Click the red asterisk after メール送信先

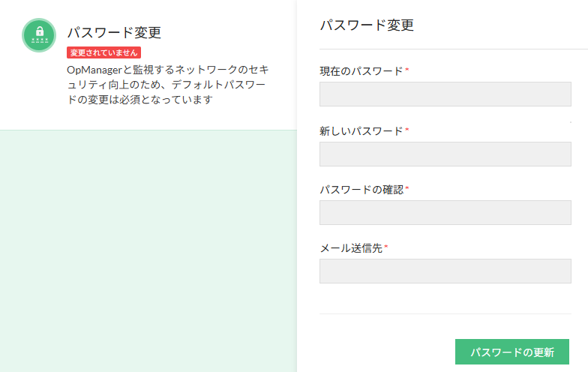point(386,247)
